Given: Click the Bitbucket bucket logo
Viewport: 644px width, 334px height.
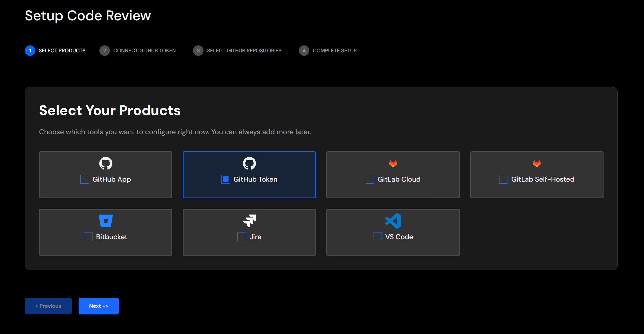Looking at the screenshot, I should pos(106,221).
